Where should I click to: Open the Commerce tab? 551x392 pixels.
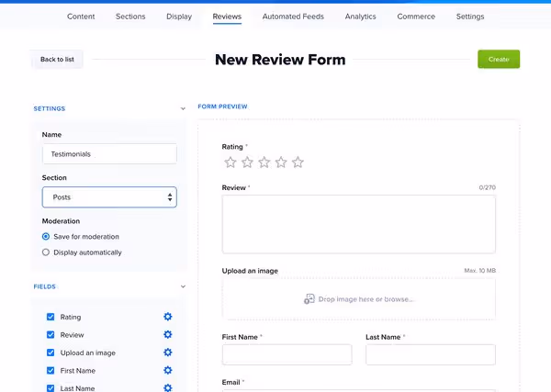coord(416,17)
